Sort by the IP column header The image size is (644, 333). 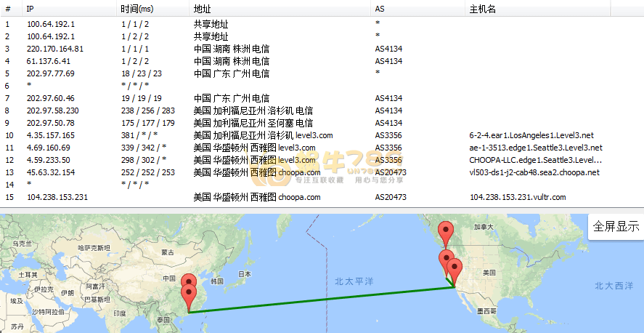(x=30, y=9)
